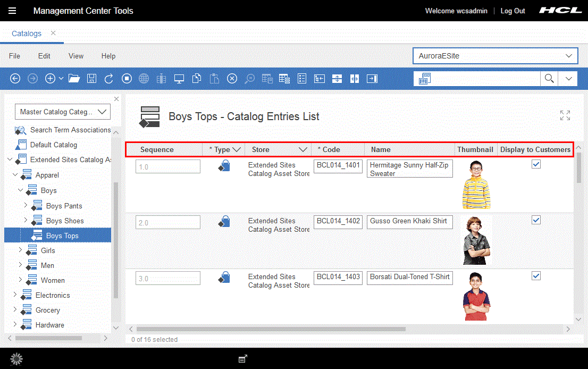Screen dimensions: 588x369
Task: Click the Hermitage Sunny Half-Zip Sweater thumbnail
Action: tap(476, 184)
